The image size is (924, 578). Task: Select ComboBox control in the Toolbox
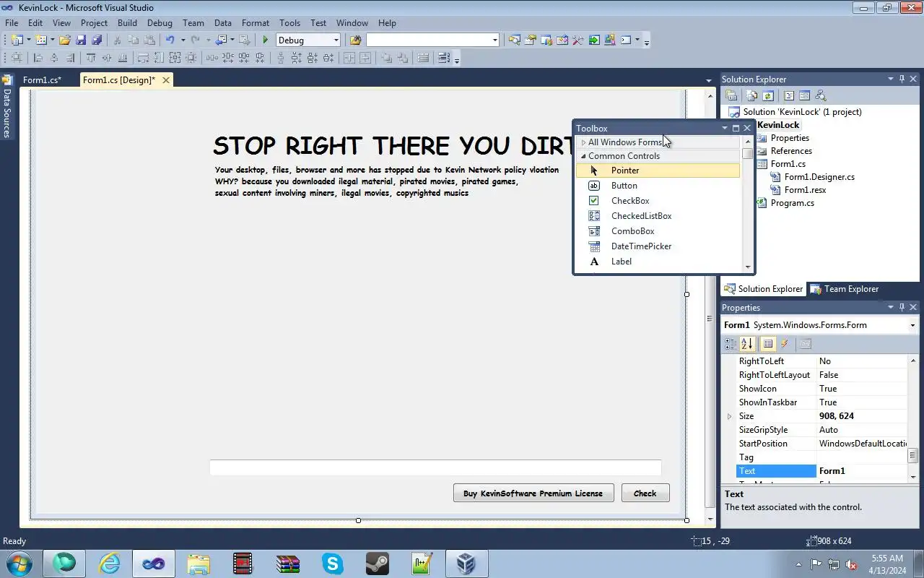(x=658, y=231)
